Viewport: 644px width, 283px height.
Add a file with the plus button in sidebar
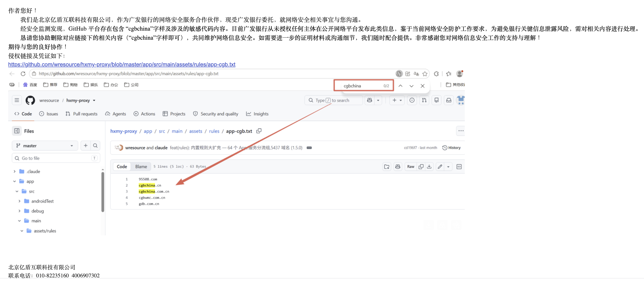click(86, 146)
